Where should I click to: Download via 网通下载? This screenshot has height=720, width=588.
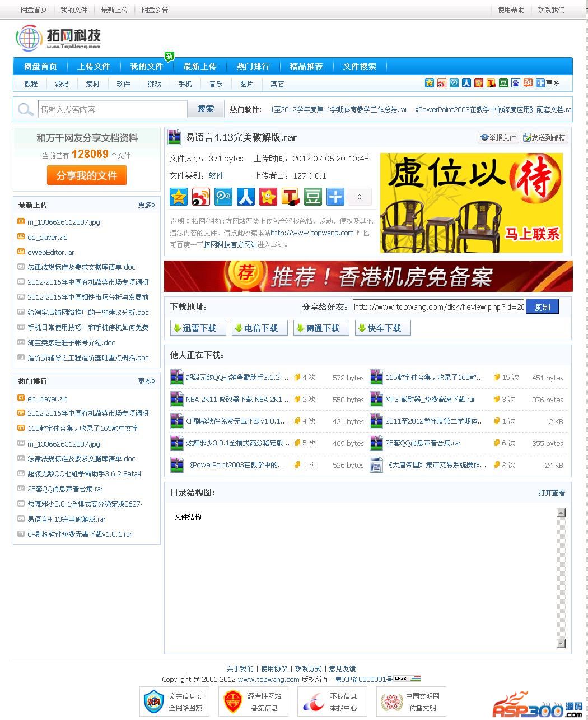pyautogui.click(x=321, y=328)
